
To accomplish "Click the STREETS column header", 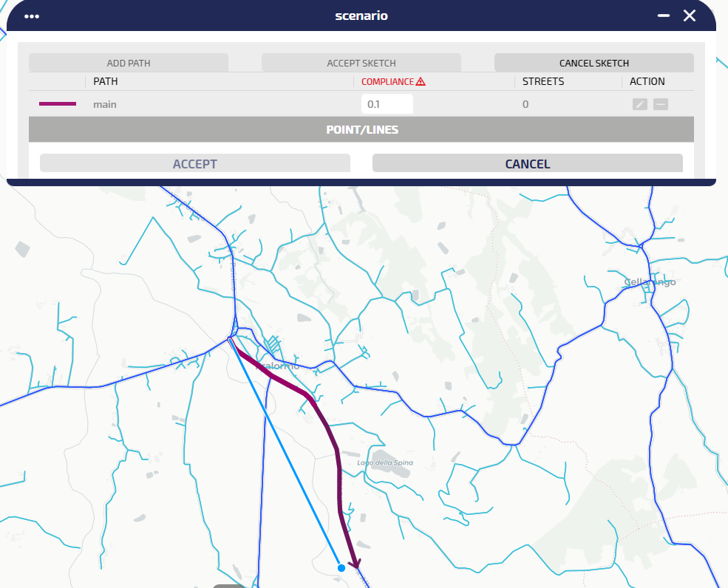I will coord(542,81).
